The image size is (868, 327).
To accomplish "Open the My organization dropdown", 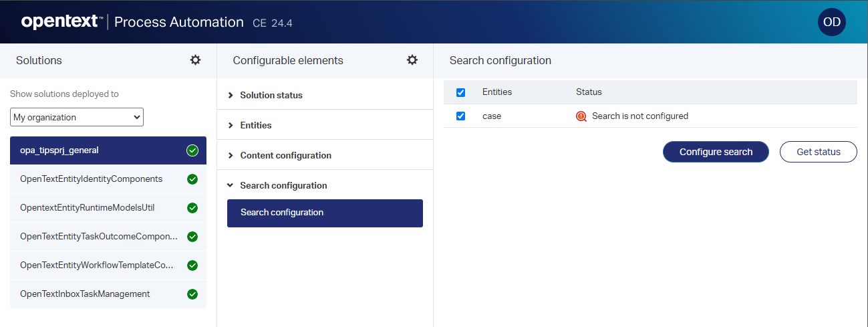I will coord(77,118).
